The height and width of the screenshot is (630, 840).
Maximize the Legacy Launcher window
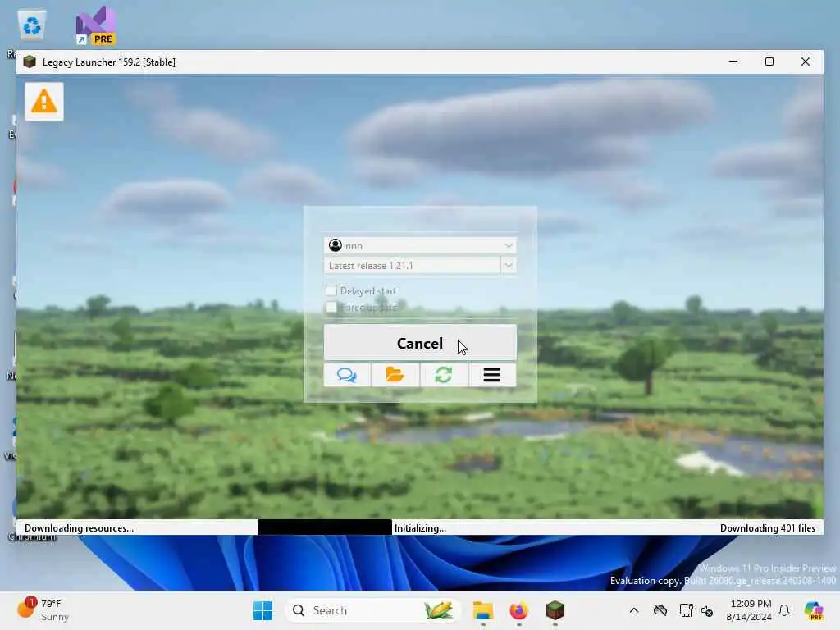pos(769,62)
